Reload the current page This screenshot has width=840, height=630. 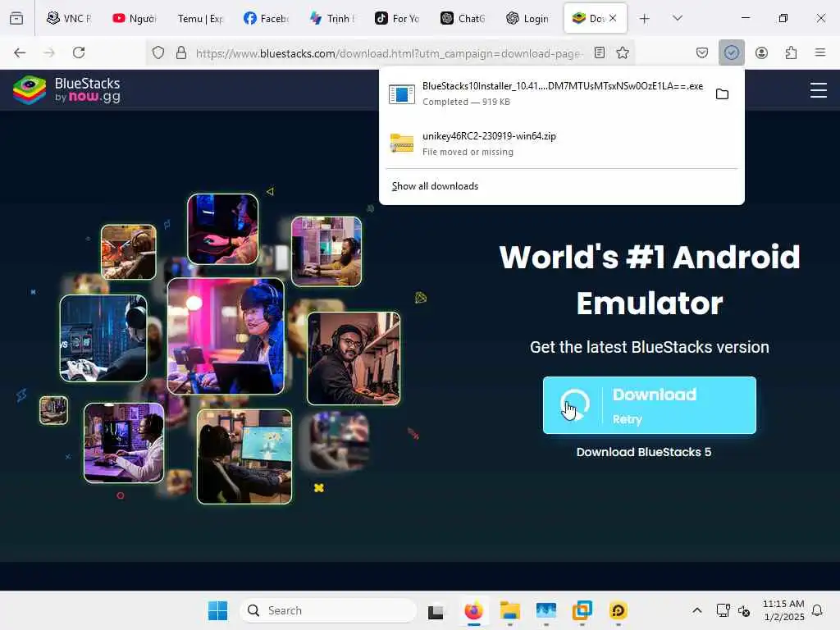click(79, 52)
